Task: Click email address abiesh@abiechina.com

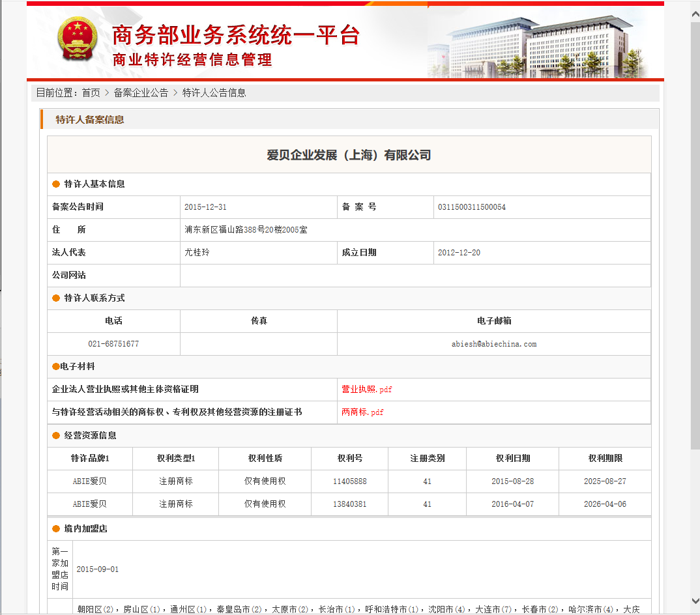Action: (x=493, y=344)
